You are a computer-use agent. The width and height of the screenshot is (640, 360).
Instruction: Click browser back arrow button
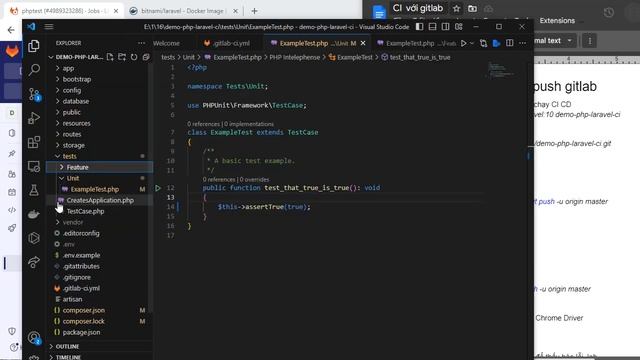[x=11, y=30]
